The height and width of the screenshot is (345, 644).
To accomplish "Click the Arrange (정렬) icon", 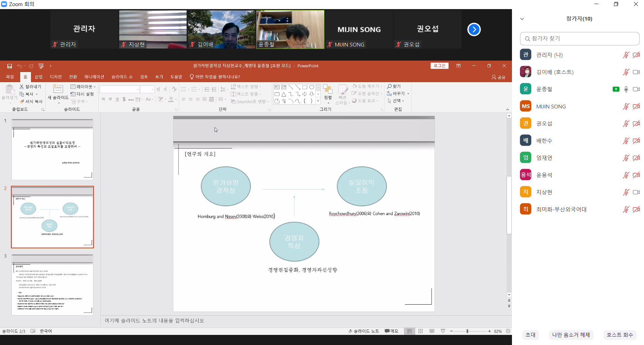I will pos(328,90).
